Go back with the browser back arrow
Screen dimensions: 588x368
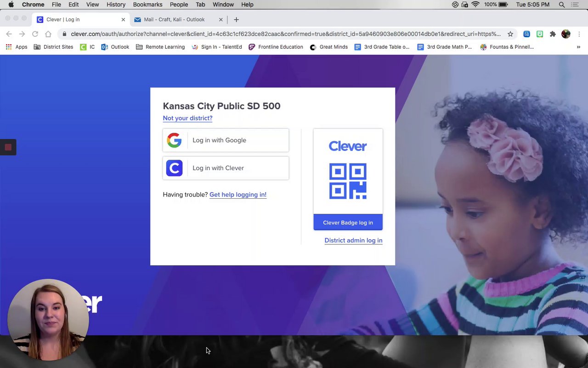click(x=9, y=34)
